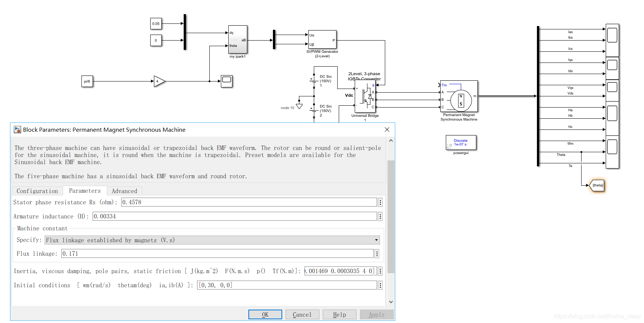Edit the Initial conditions field
Screen dimensions: 644x323
[287, 285]
